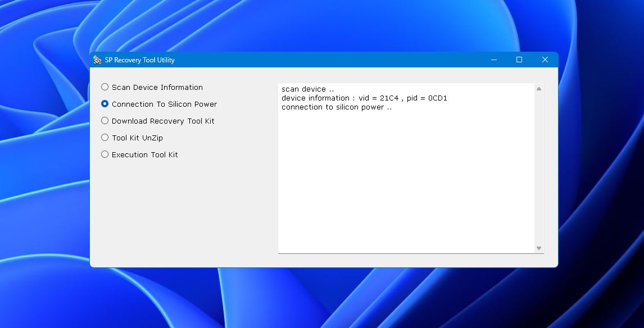Click the log scrollbar down arrow
Viewport: 644px width, 328px height.
click(539, 248)
